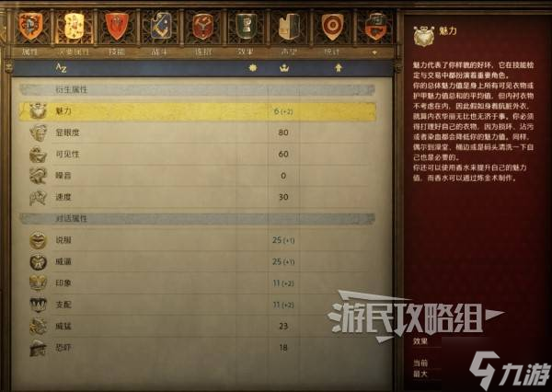
Task: Click the 恐吓 helmet row icon
Action: coord(38,348)
